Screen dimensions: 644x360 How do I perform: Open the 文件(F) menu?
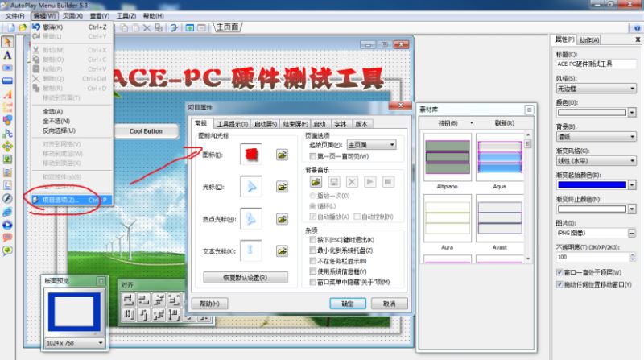pyautogui.click(x=14, y=15)
